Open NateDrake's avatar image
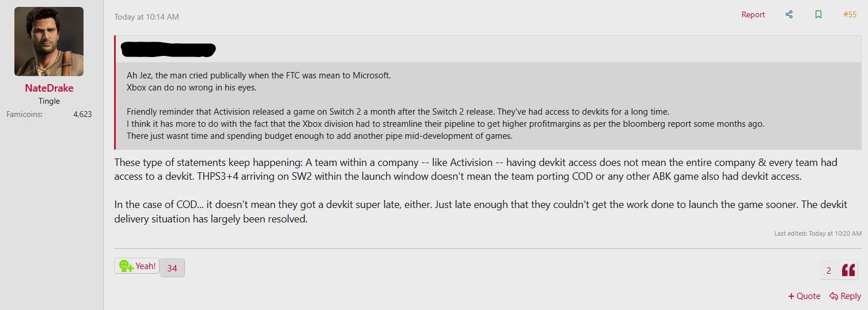868x310 pixels. click(x=49, y=41)
